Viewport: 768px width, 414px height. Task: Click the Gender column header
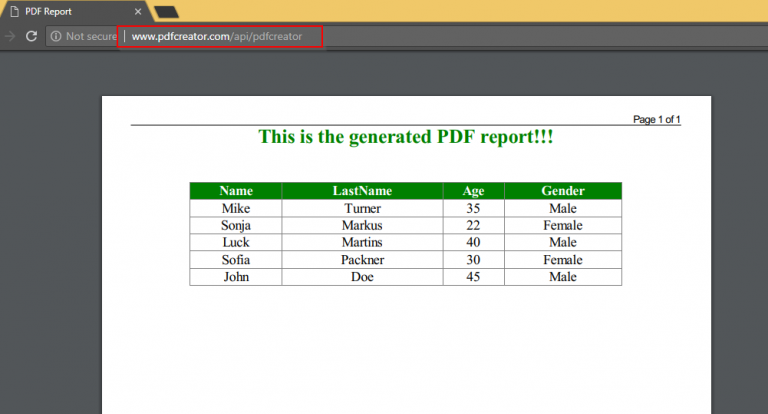click(563, 191)
